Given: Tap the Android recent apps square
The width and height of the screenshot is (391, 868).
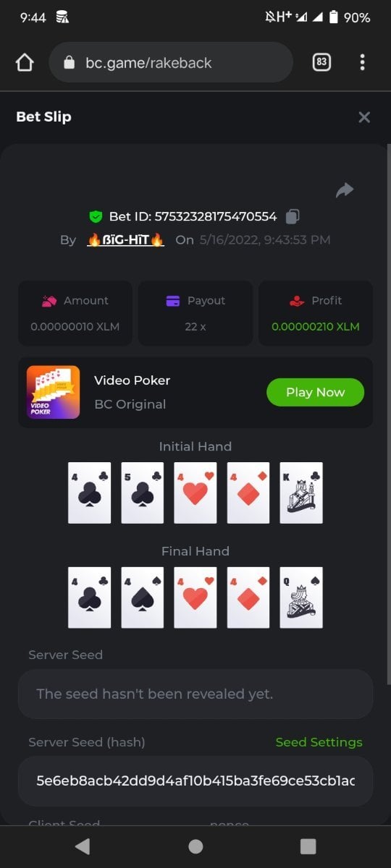Looking at the screenshot, I should click(308, 846).
